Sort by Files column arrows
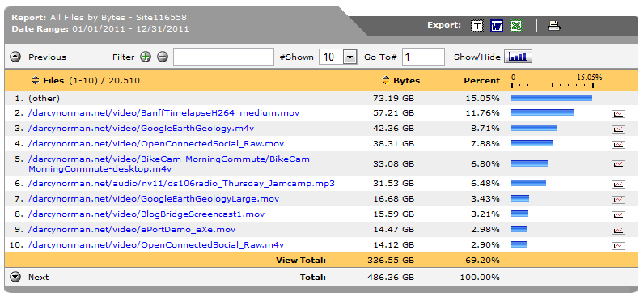 (36, 80)
